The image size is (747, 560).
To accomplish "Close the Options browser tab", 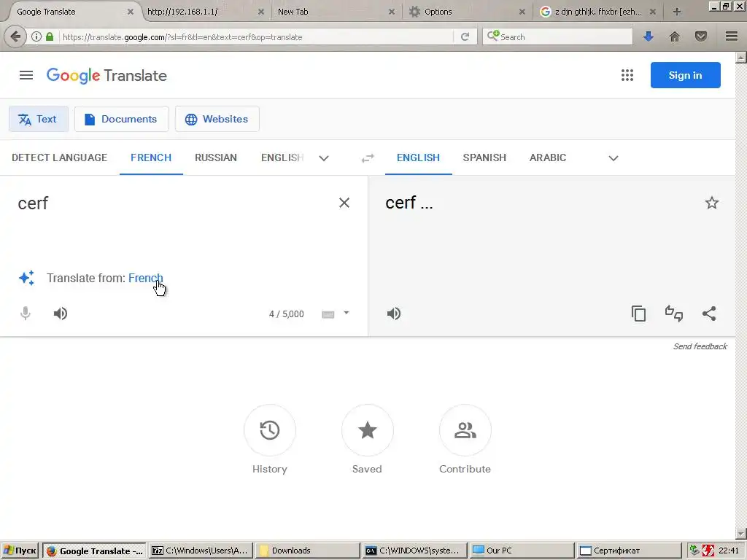I will pyautogui.click(x=522, y=12).
